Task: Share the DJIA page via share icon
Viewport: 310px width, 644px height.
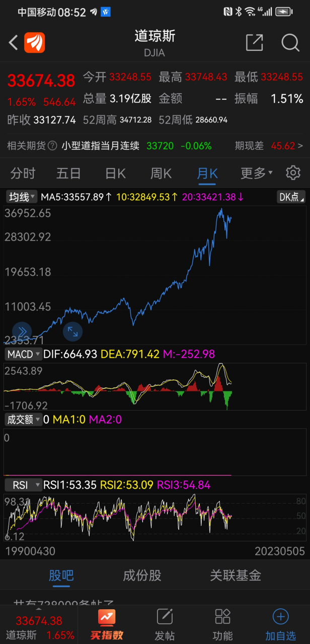Action: tap(255, 43)
